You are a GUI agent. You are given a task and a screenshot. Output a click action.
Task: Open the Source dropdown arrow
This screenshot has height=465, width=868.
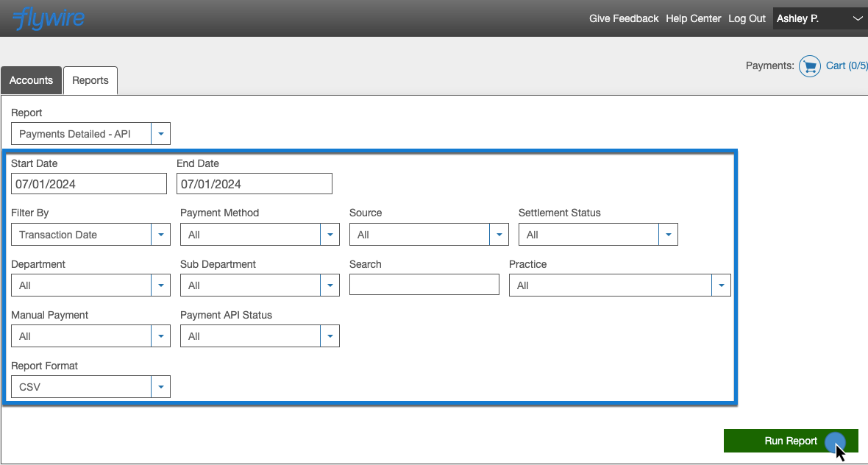click(x=499, y=235)
